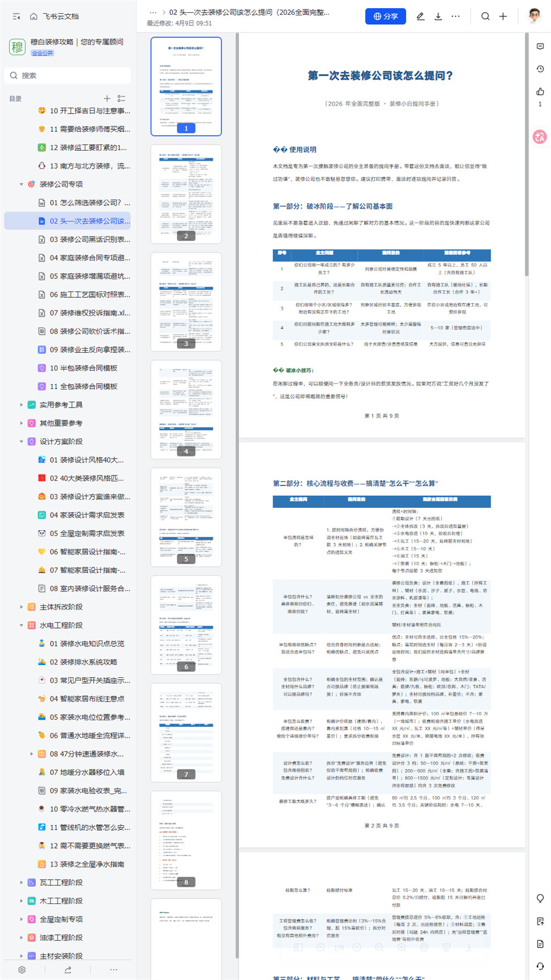Download the document via download icon
Screen dimensions: 551x980
[438, 17]
